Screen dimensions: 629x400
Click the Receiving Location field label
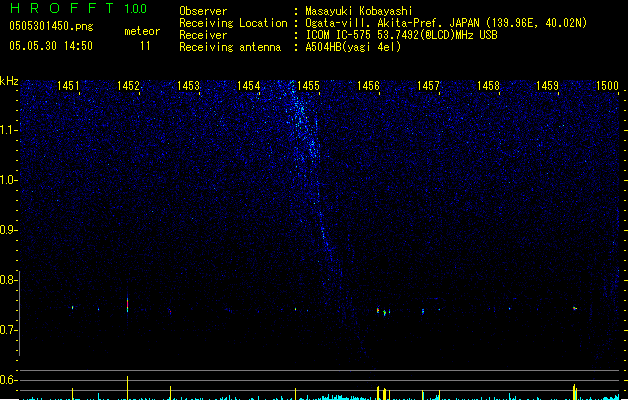point(233,23)
